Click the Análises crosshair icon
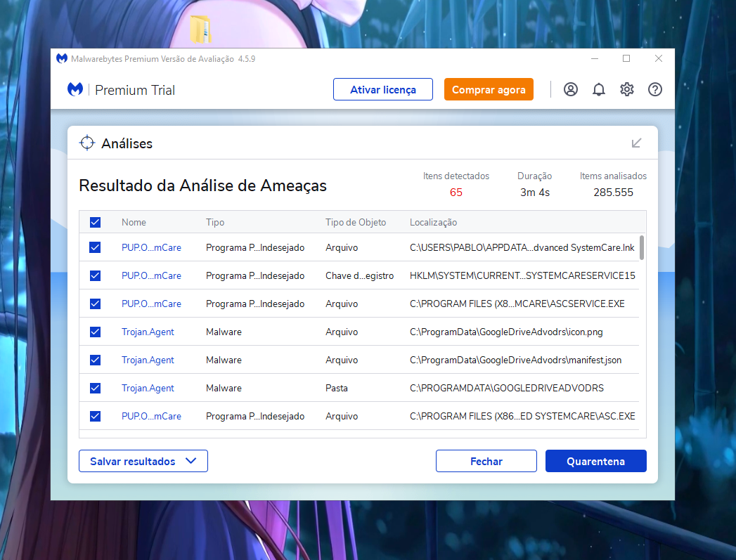The width and height of the screenshot is (736, 560). pos(87,143)
